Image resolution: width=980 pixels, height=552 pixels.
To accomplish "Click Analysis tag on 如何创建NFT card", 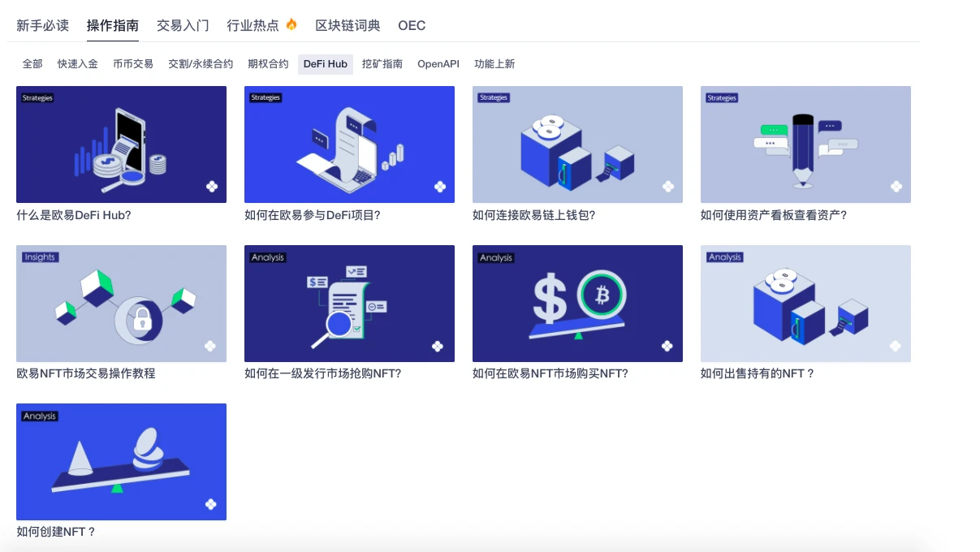I will [x=40, y=416].
